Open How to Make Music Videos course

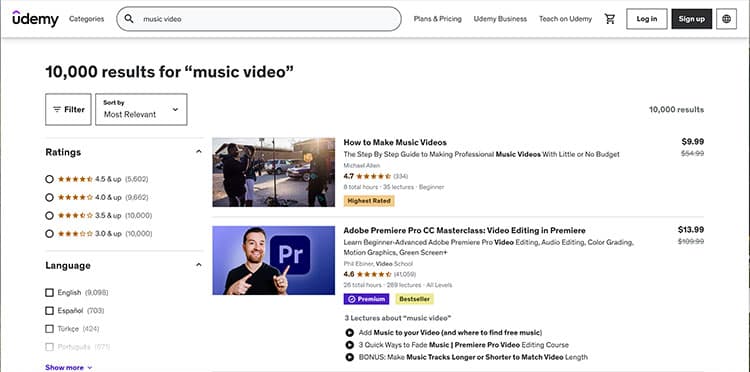395,142
